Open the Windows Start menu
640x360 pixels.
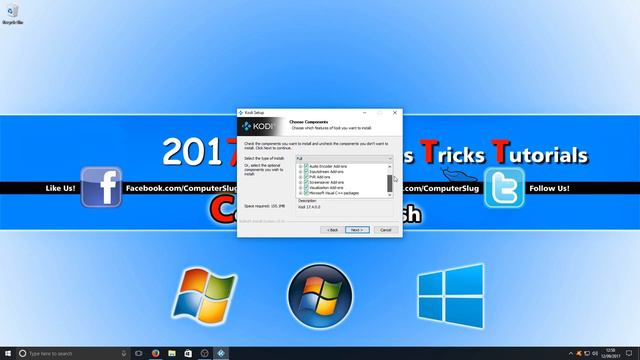coord(8,353)
